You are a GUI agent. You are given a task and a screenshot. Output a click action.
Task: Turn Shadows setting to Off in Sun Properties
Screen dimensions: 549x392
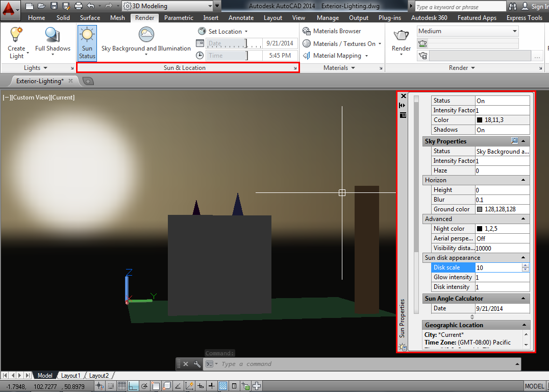click(x=503, y=129)
